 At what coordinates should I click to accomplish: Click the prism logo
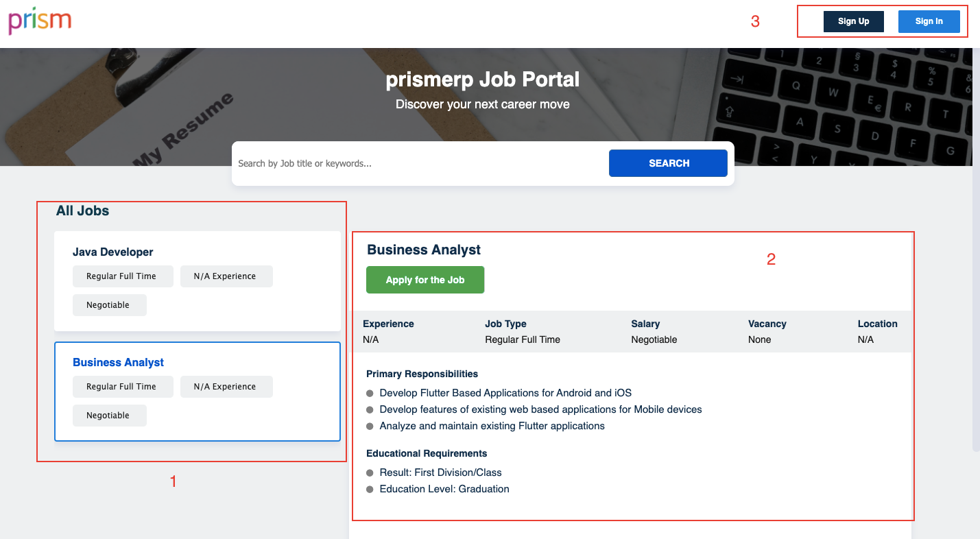coord(40,21)
